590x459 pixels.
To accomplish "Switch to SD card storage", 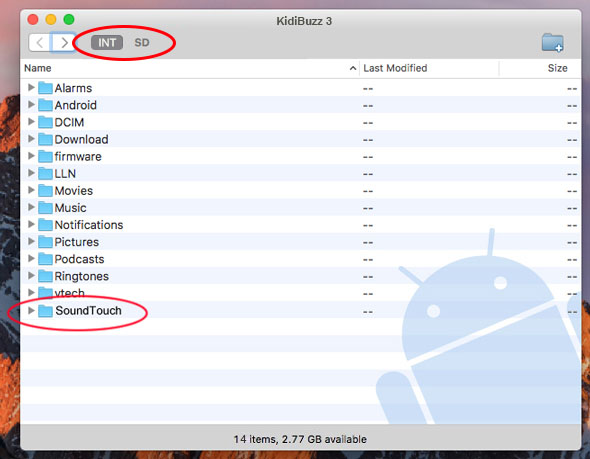I will click(142, 43).
